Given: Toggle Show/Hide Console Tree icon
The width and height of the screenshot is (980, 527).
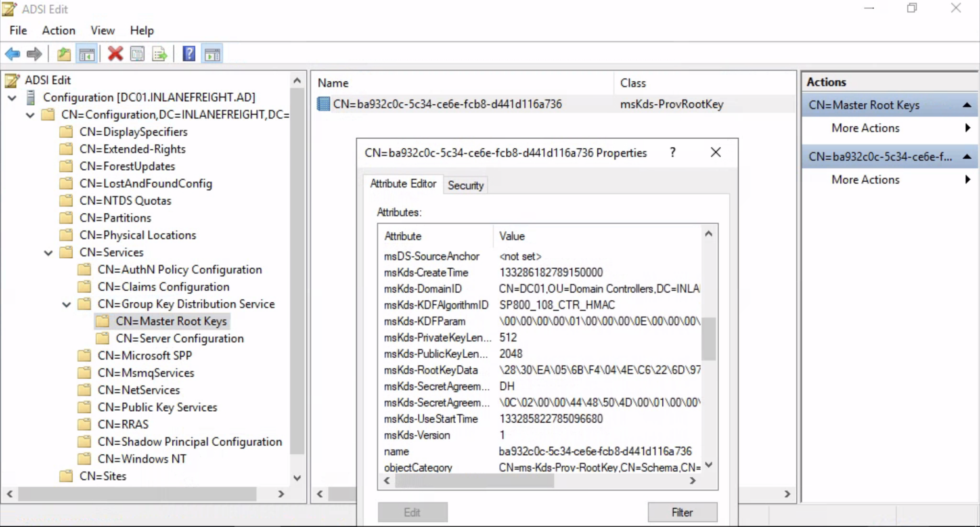Looking at the screenshot, I should tap(87, 54).
